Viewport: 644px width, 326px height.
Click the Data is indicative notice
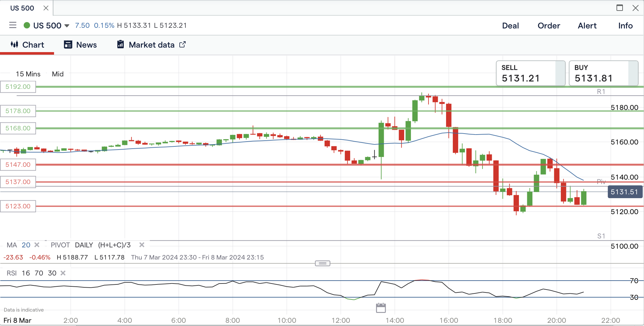24,310
